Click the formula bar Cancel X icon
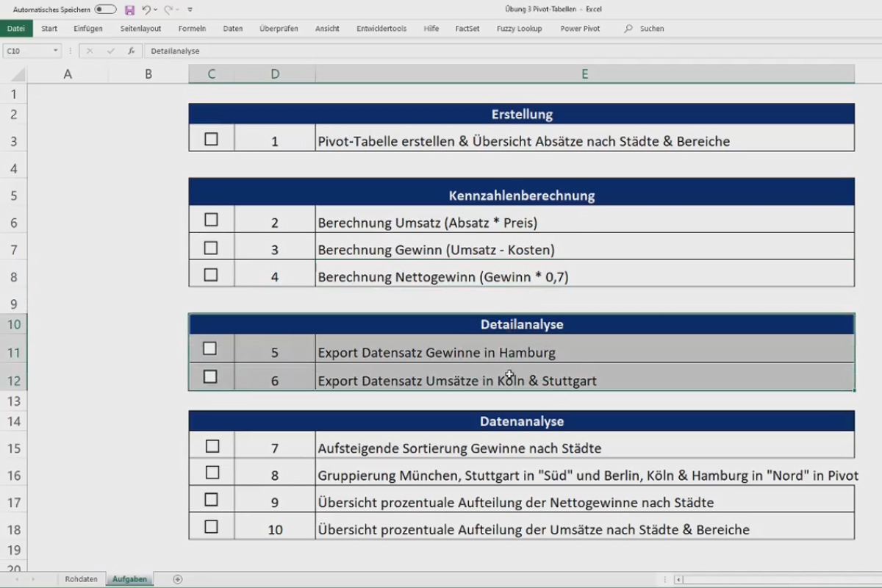 90,51
